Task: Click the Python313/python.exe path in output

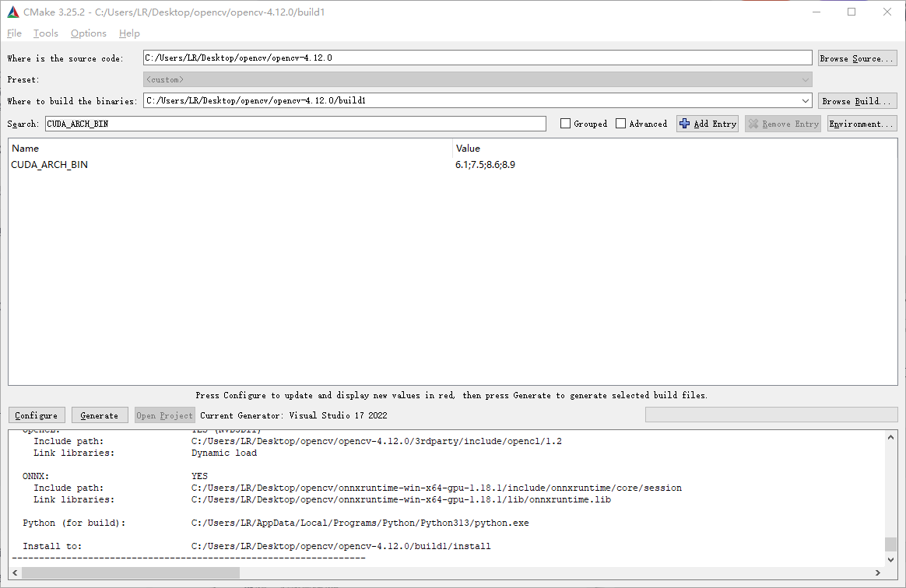Action: point(360,523)
